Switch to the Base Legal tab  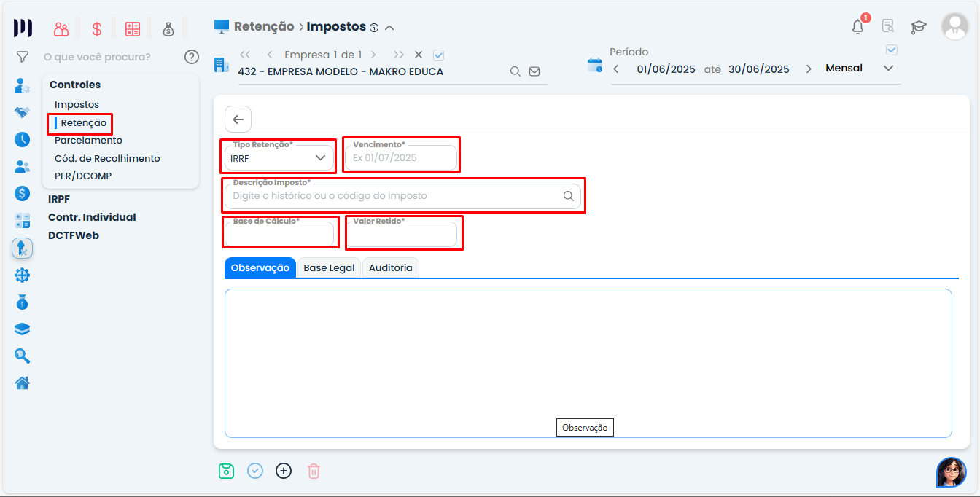tap(329, 267)
